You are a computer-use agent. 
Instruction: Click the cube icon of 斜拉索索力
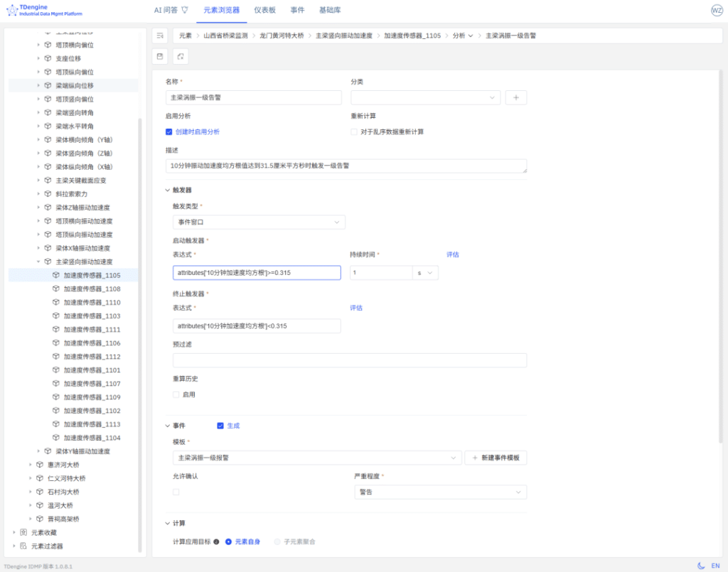(48, 194)
